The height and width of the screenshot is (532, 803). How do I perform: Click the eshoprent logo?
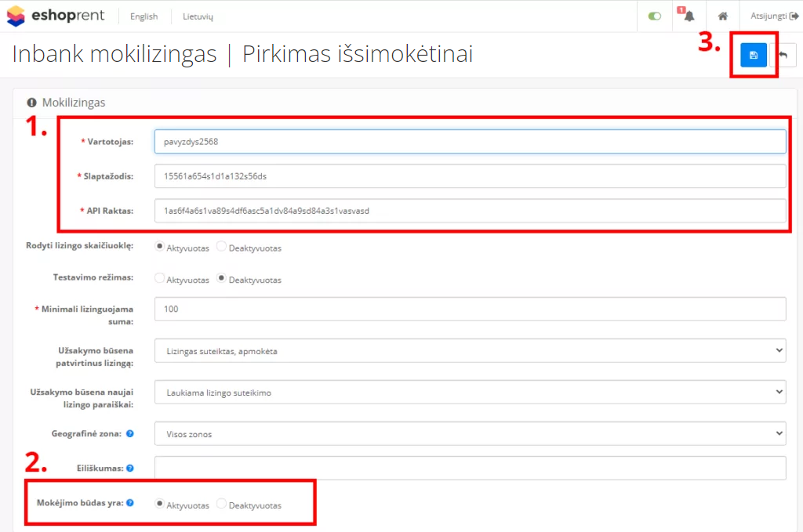pos(56,16)
